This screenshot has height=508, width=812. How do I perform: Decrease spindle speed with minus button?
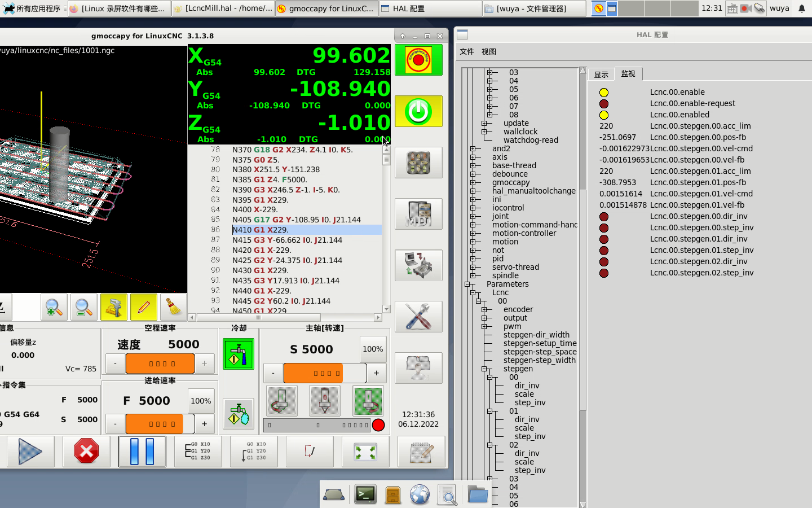pos(273,373)
